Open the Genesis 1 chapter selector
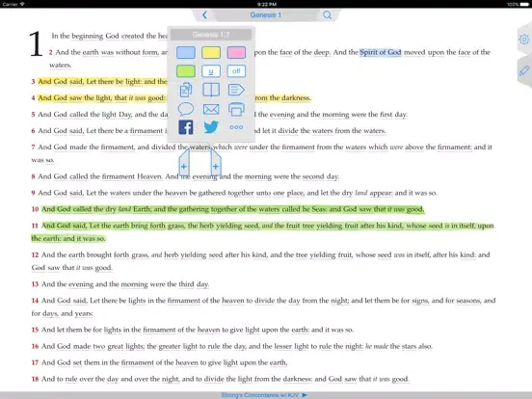Viewport: 532px width, 399px height. point(265,14)
